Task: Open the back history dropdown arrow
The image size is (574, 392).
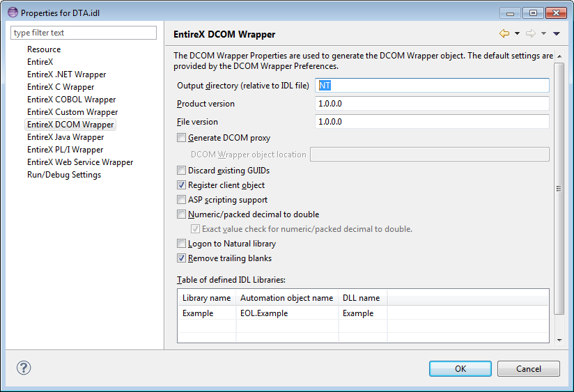Action: (x=517, y=33)
